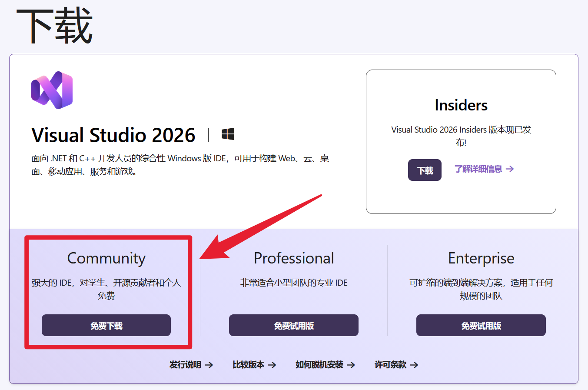The width and height of the screenshot is (588, 390).
Task: Click the 下载 page heading
Action: (54, 26)
